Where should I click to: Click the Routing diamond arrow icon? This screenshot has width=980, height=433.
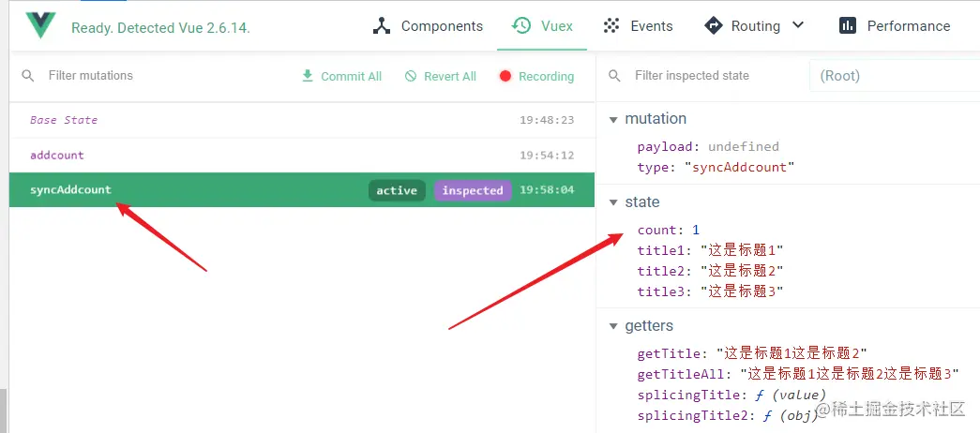tap(713, 26)
